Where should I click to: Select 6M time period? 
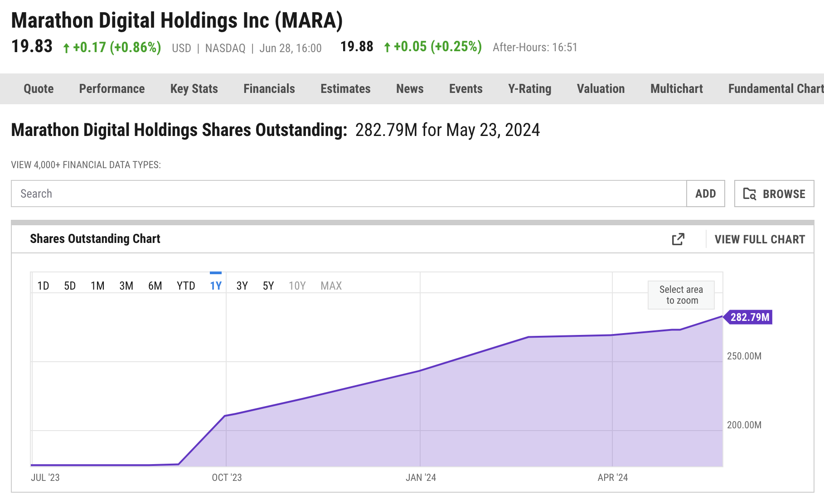coord(155,286)
